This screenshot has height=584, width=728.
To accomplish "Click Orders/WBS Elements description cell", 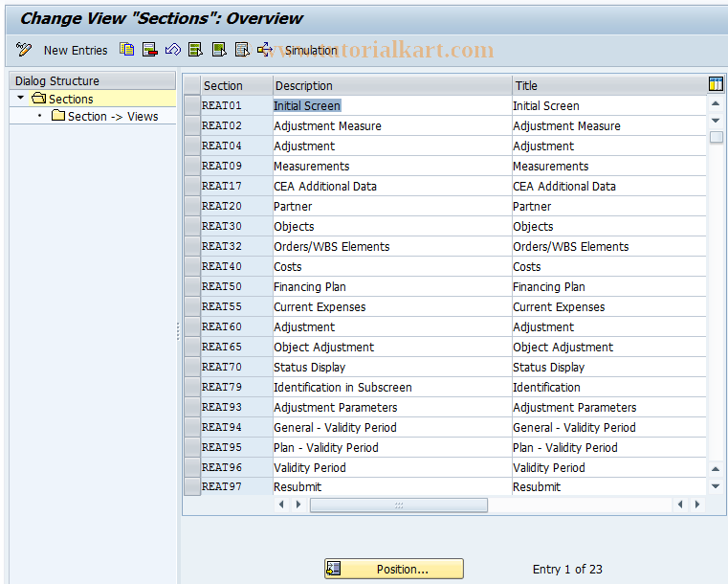I will pos(392,246).
